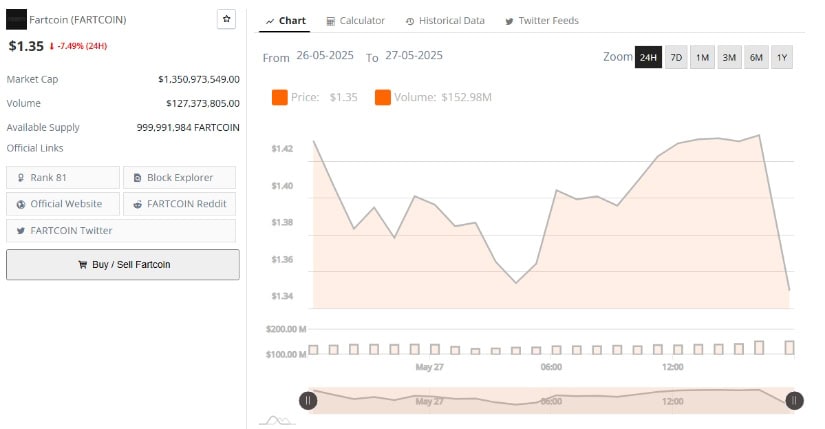Viewport: 825px width, 429px height.
Task: Select the 6M zoom range
Action: pos(756,57)
